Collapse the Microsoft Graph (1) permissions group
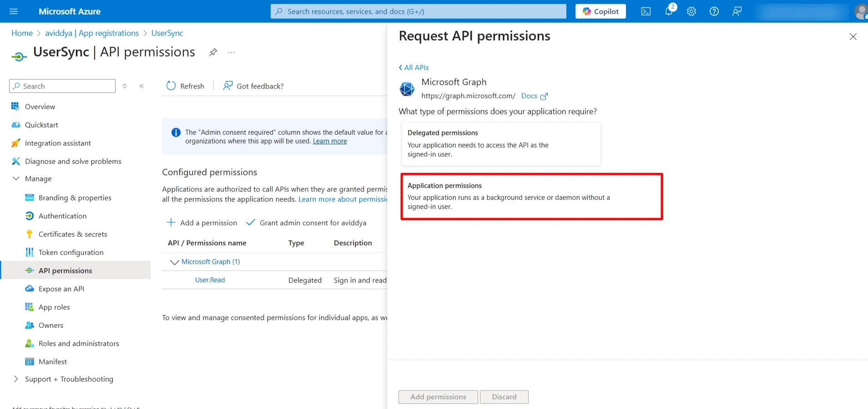868x409 pixels. pyautogui.click(x=174, y=262)
